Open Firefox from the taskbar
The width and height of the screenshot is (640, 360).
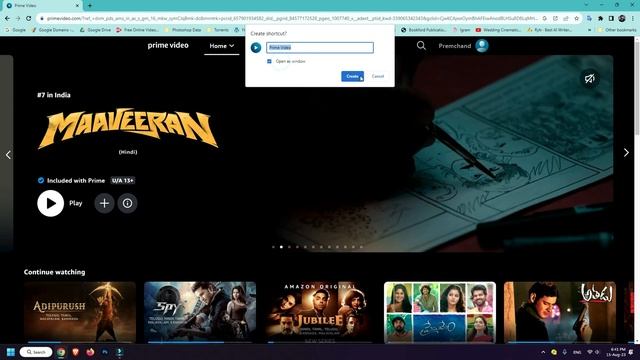(x=90, y=352)
